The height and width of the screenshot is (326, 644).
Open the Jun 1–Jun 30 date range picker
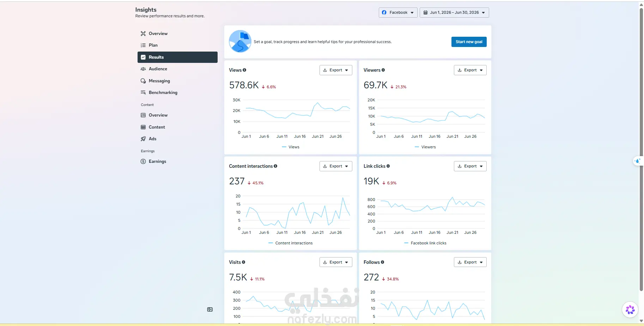[454, 12]
